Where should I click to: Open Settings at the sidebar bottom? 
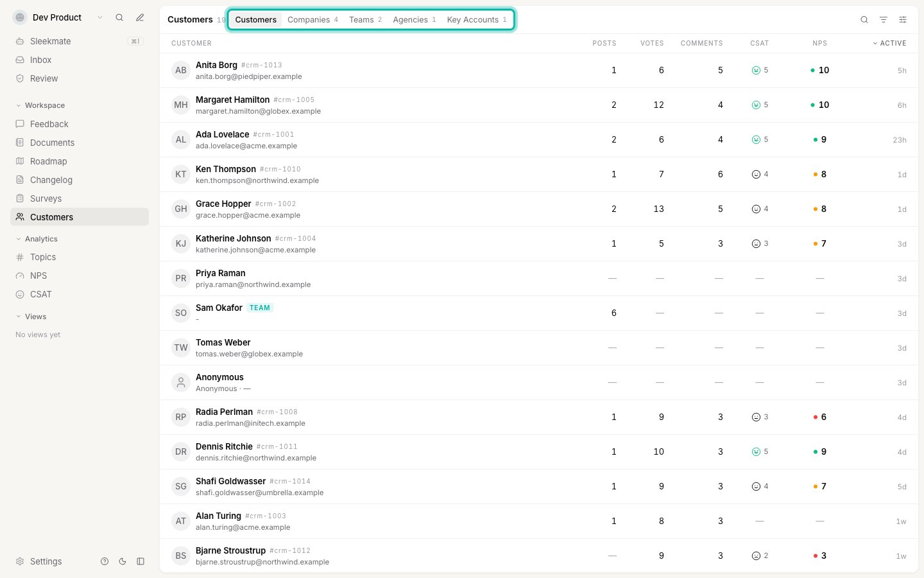coord(39,561)
